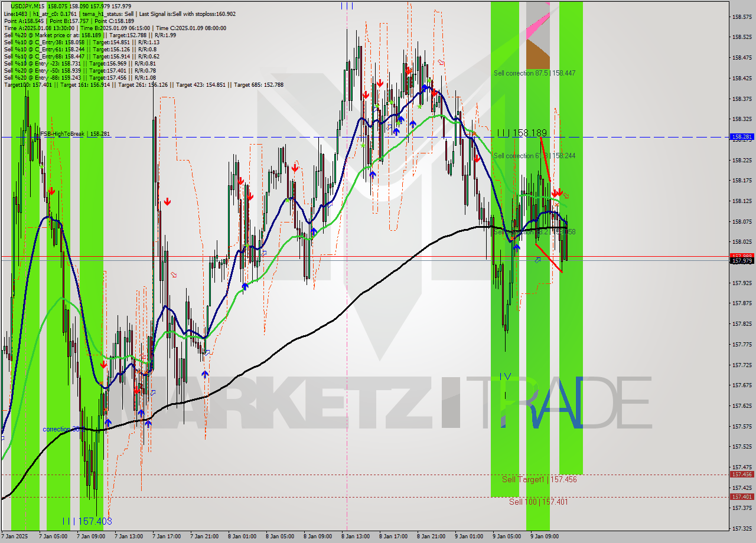Screen dimensions: 756x543
Task: Click the 'Time A:2025.01.08 13:30:00' header line
Action: pyautogui.click(x=115, y=28)
